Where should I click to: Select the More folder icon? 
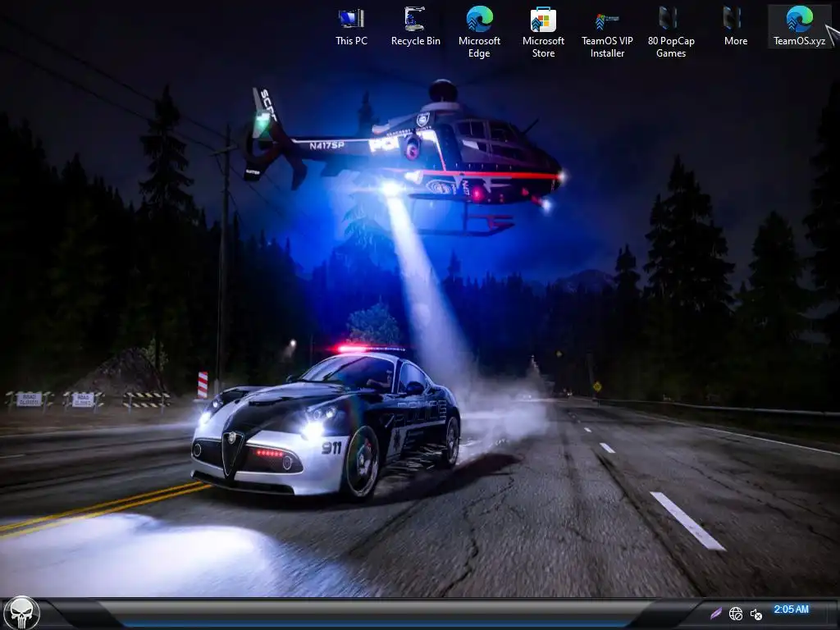(735, 27)
